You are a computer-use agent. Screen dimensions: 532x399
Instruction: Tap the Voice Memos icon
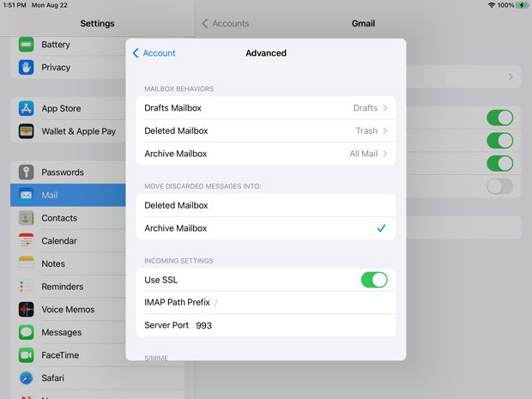(26, 310)
